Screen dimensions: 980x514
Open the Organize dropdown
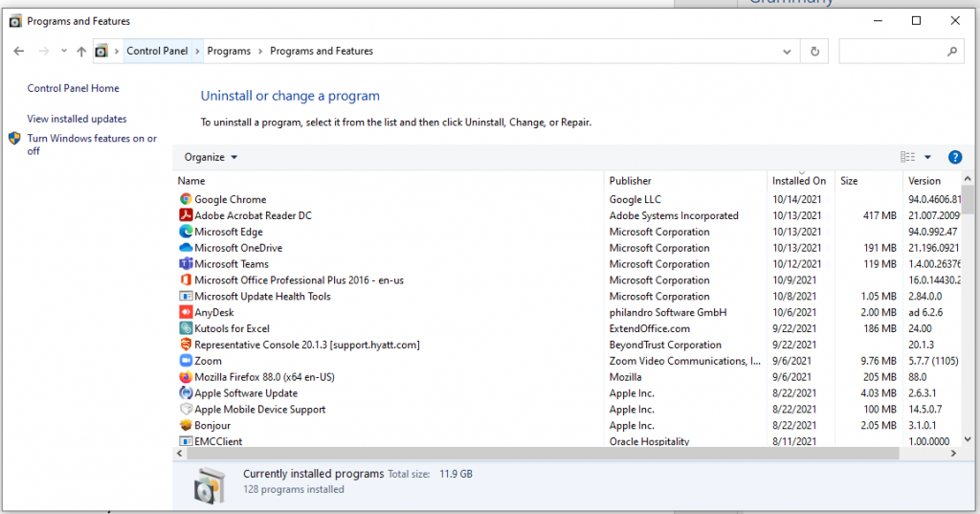[x=211, y=157]
